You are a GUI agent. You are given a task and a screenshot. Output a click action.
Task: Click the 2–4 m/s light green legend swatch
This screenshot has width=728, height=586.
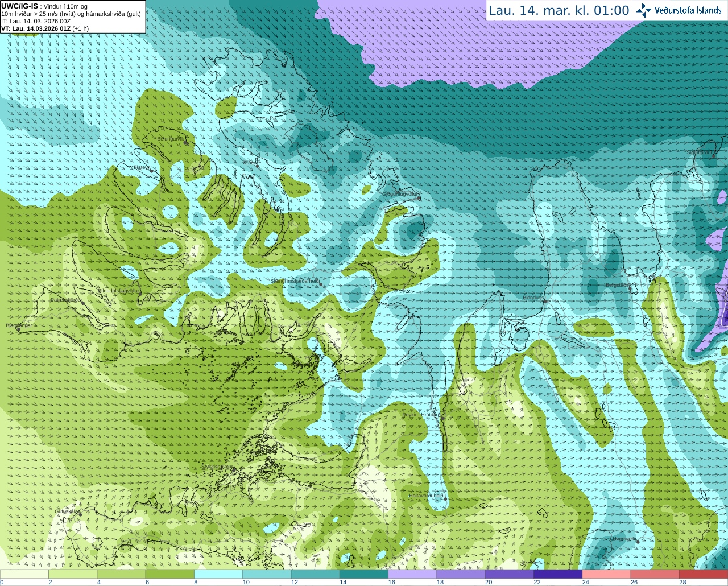(x=73, y=573)
